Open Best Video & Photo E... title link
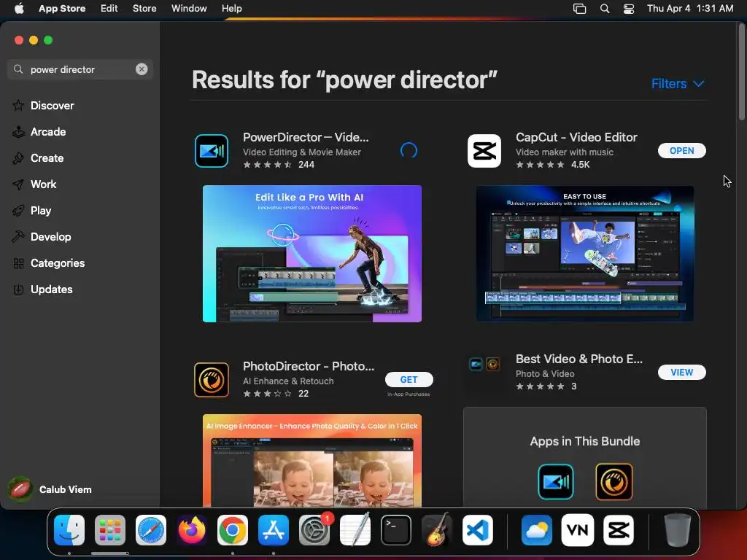Image resolution: width=747 pixels, height=560 pixels. tap(579, 359)
